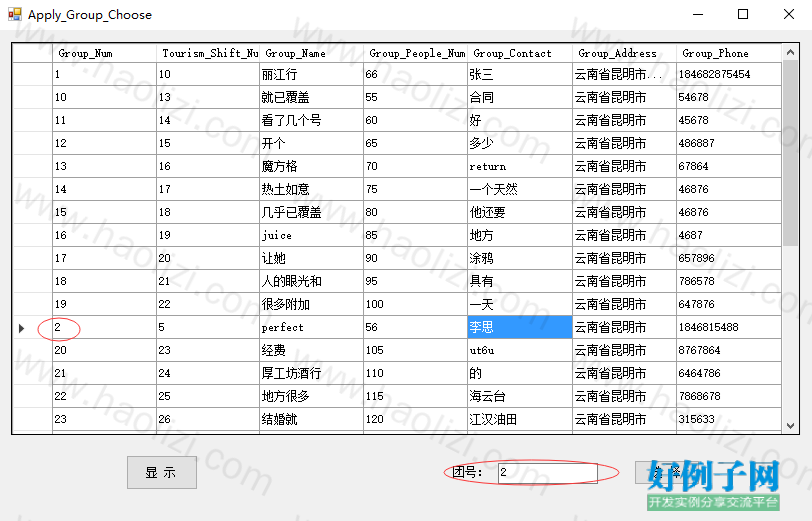
Task: Select the contact cell ut6u
Action: pos(520,350)
